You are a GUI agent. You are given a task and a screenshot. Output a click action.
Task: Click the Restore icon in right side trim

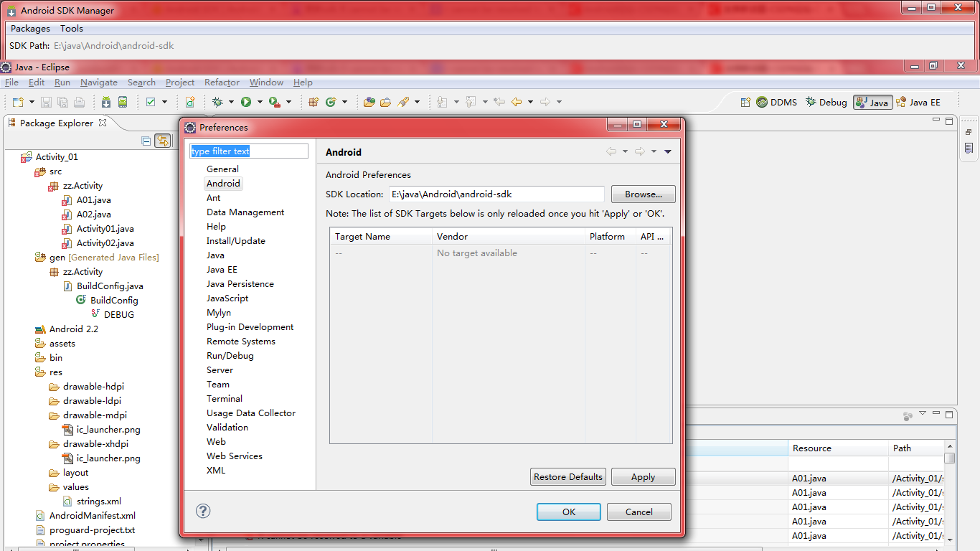[x=969, y=132]
